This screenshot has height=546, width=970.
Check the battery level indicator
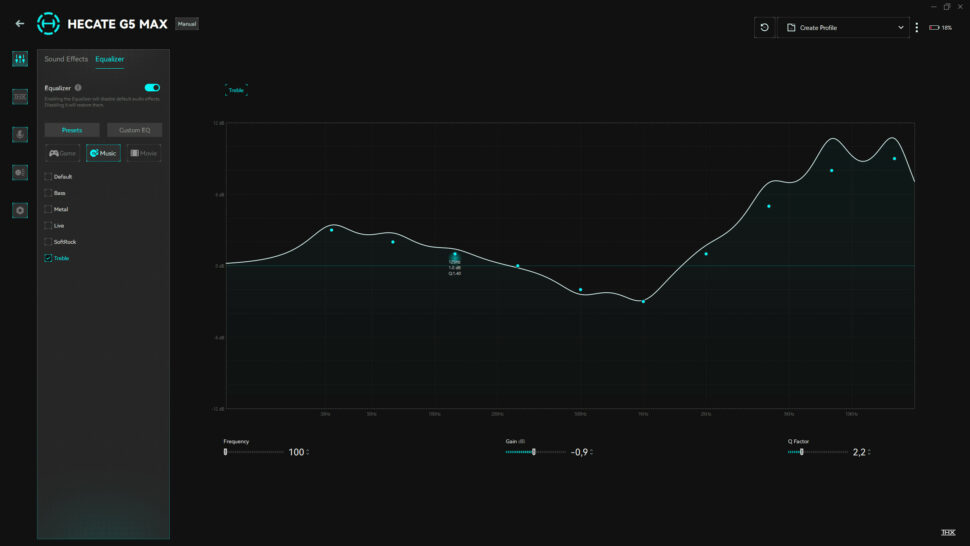coord(940,27)
